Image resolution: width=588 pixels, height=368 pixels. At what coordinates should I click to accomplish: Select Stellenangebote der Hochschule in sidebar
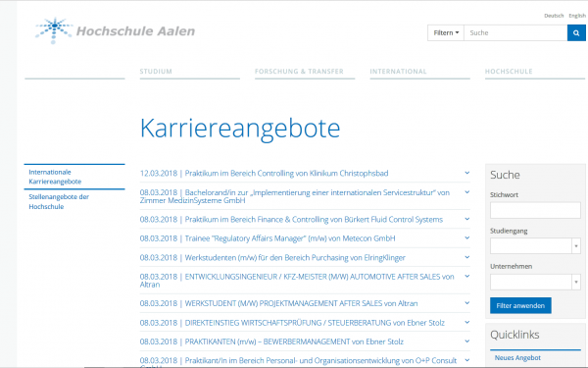tap(59, 201)
